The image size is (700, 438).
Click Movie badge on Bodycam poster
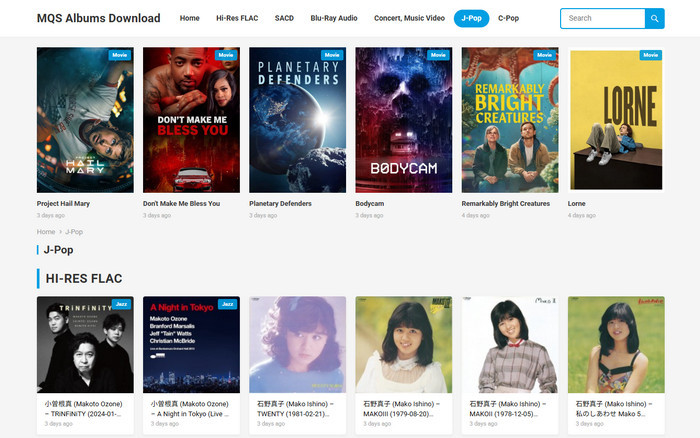(438, 55)
